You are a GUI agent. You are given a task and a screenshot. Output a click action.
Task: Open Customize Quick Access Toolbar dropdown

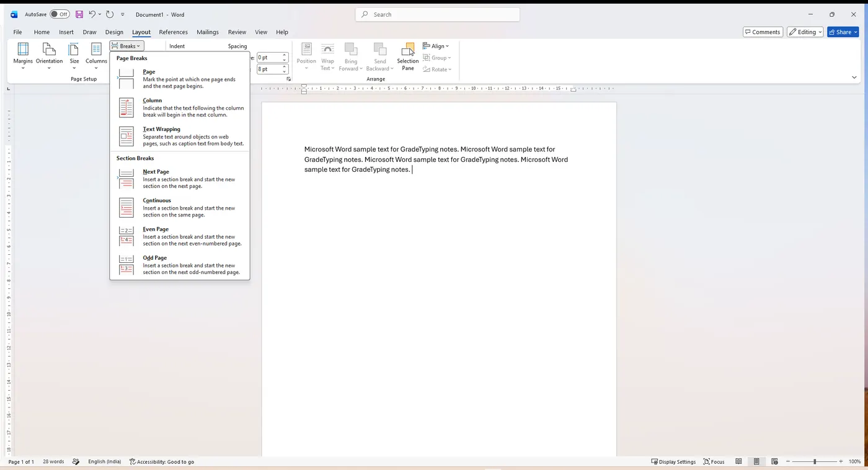pos(123,14)
